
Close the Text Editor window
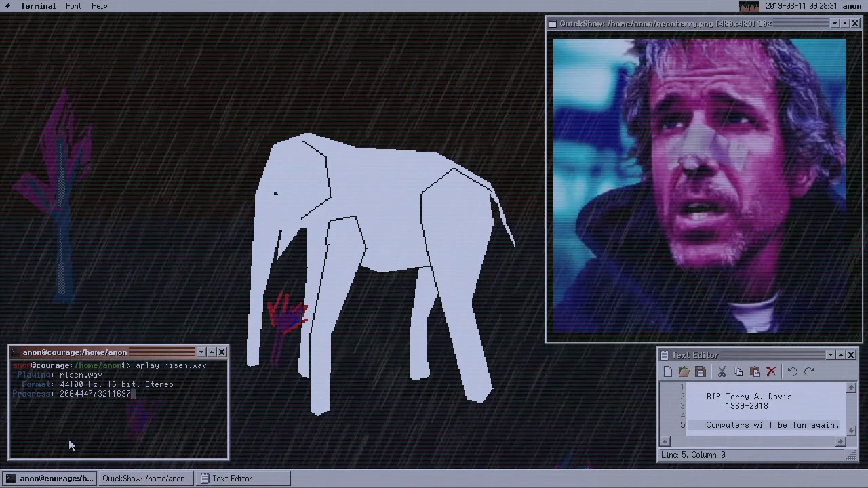(x=851, y=355)
